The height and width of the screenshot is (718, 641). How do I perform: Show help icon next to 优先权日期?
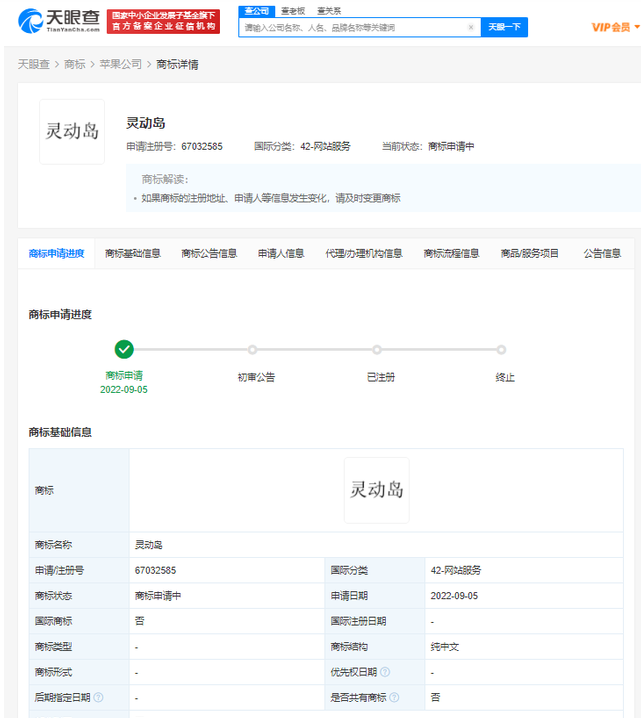385,672
